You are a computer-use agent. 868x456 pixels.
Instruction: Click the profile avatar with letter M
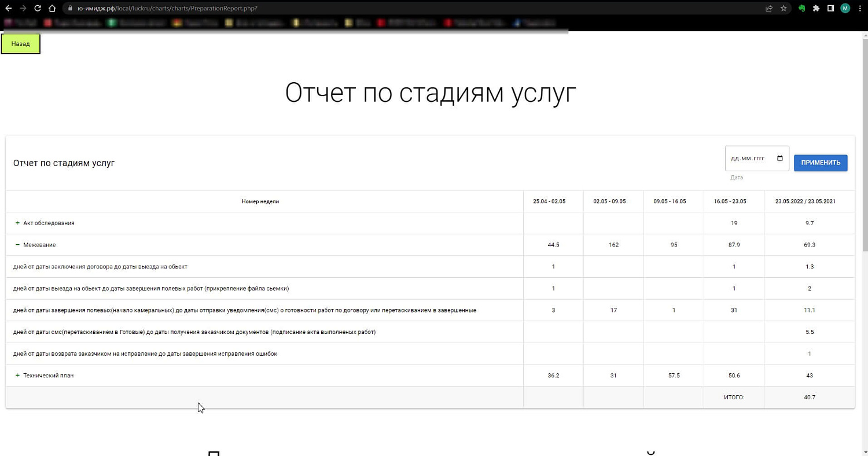(x=845, y=8)
